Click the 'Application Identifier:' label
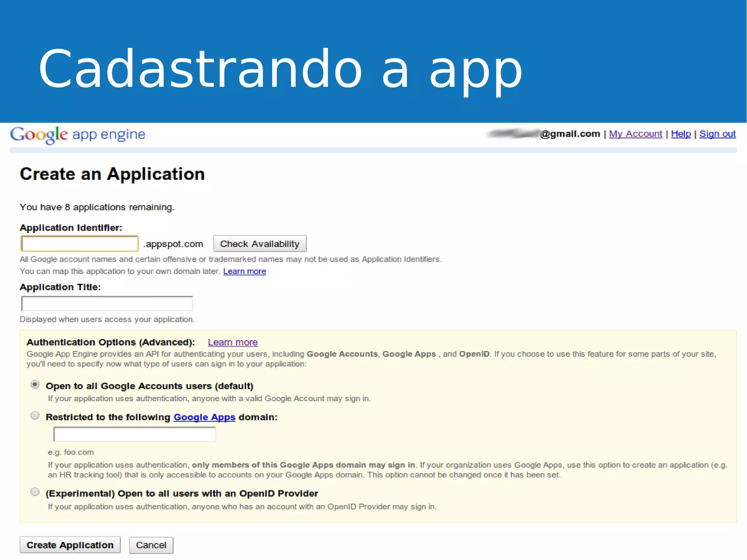This screenshot has width=747, height=560. (x=71, y=228)
